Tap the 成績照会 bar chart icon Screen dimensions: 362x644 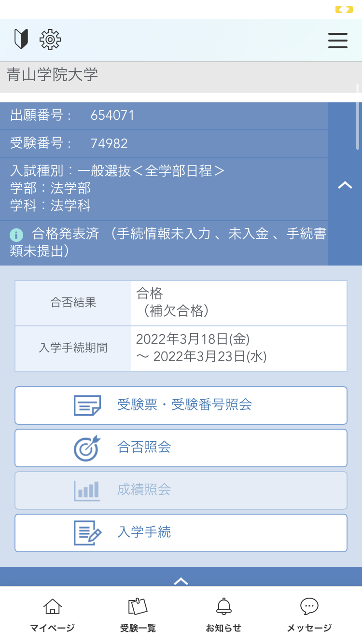coord(87,490)
